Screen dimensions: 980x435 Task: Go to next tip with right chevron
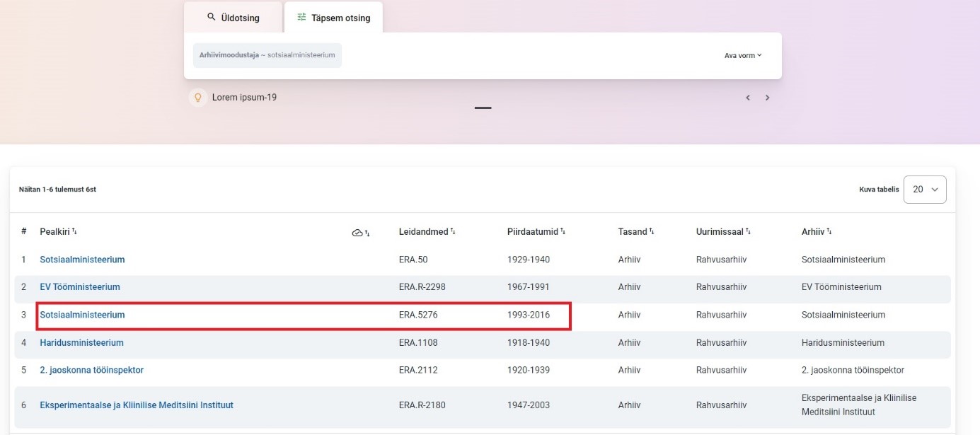(x=768, y=98)
